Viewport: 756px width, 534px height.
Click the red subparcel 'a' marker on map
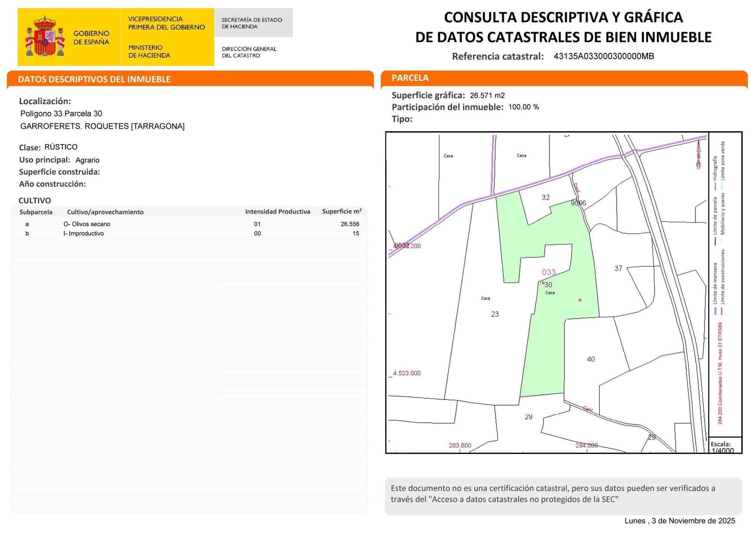tap(580, 300)
